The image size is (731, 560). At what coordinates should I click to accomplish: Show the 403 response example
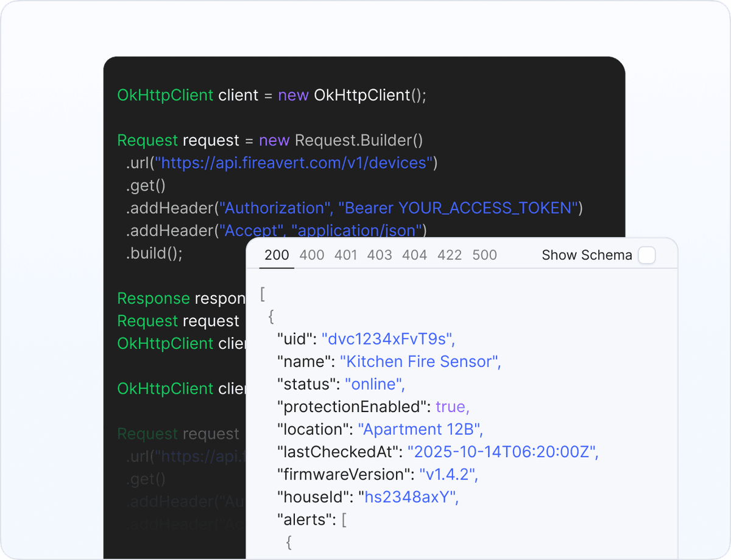(x=380, y=255)
